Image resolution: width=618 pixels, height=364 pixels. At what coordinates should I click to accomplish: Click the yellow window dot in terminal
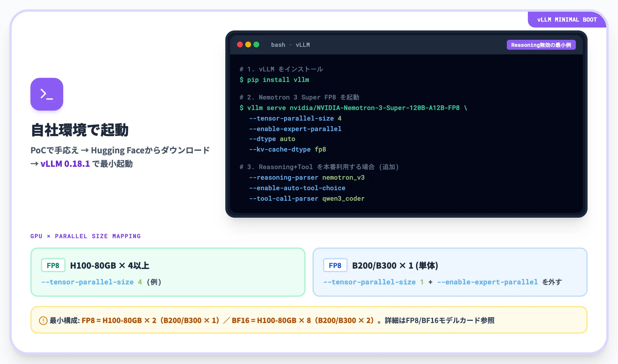(248, 44)
